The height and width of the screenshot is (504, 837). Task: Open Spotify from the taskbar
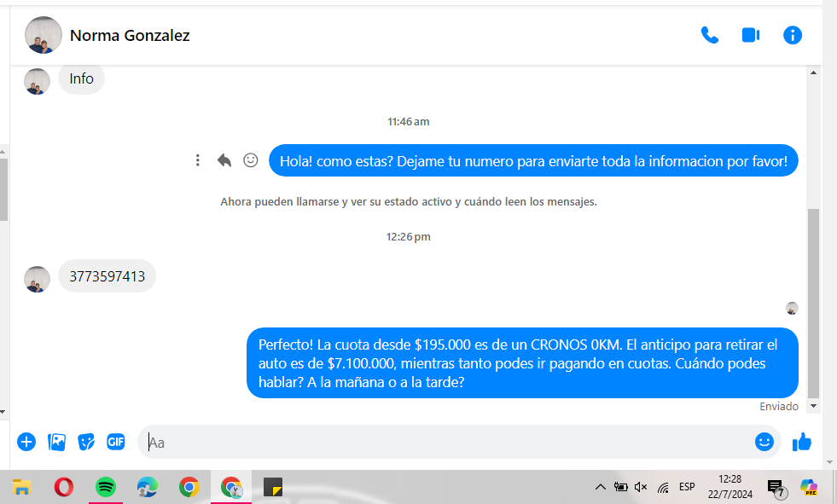pos(106,487)
